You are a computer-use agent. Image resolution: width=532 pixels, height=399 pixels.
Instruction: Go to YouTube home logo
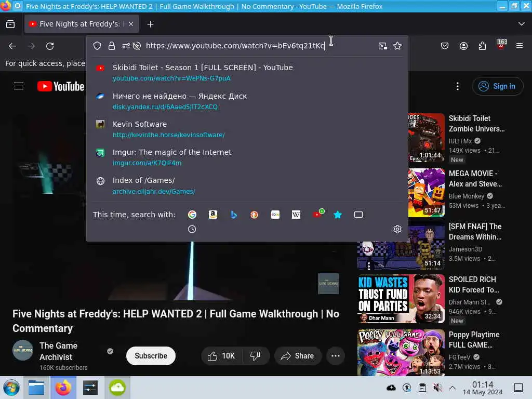coord(61,86)
